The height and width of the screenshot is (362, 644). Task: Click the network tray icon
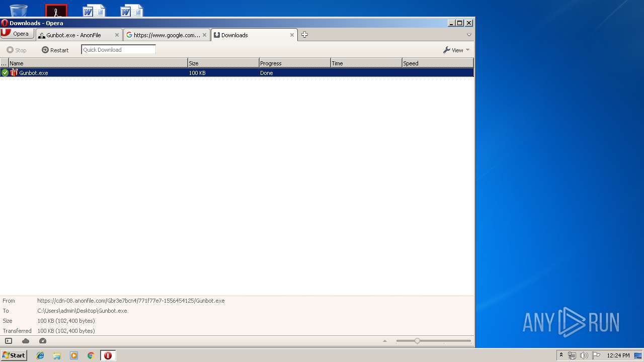click(572, 355)
